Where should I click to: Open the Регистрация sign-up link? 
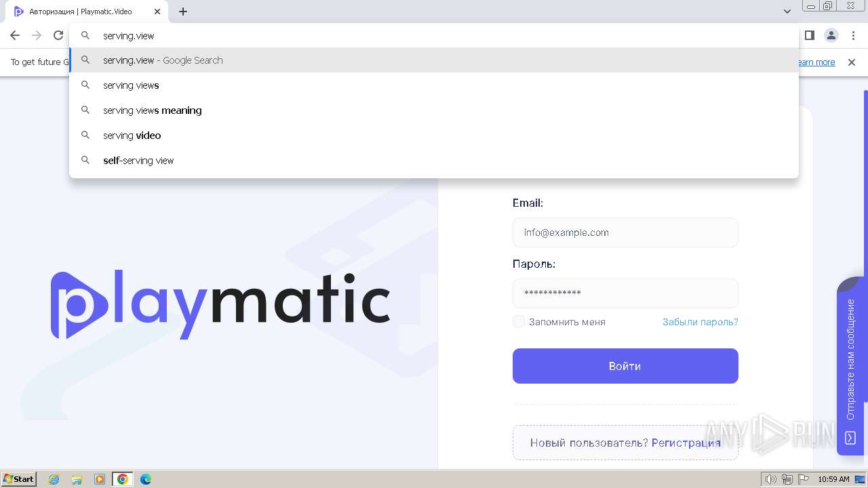point(686,443)
